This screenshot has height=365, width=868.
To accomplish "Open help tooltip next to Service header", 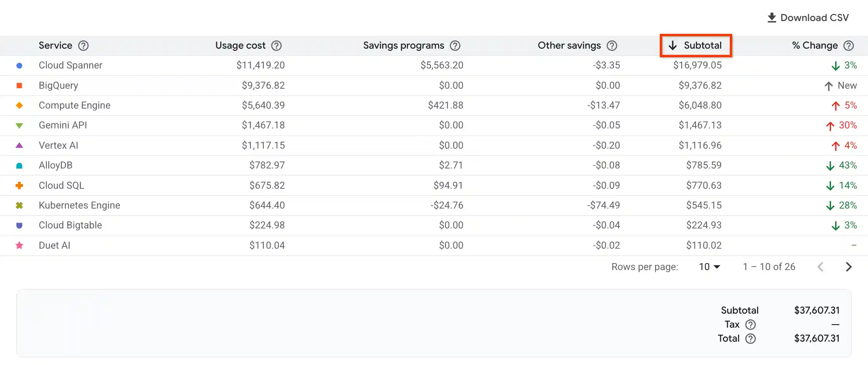I will click(x=83, y=45).
